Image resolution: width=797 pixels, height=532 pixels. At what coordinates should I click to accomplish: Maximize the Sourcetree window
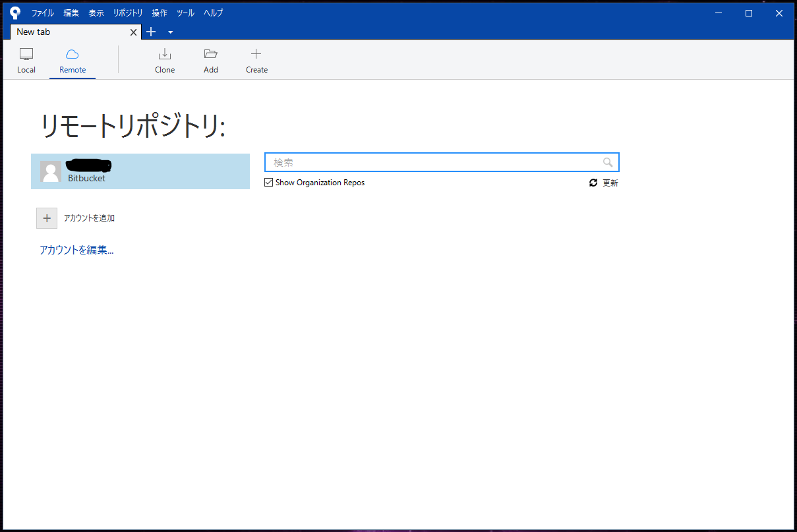749,13
